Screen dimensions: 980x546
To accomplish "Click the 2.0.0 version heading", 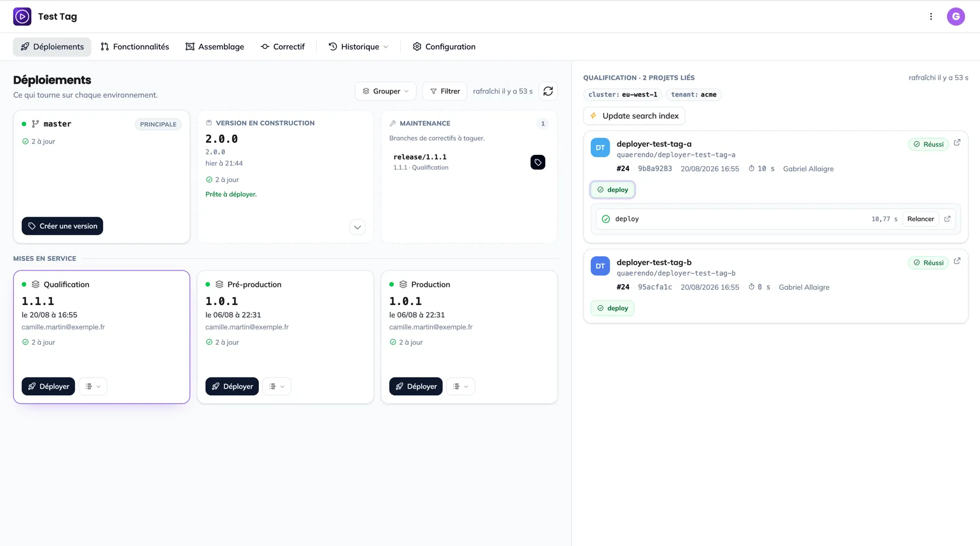I will pyautogui.click(x=221, y=139).
